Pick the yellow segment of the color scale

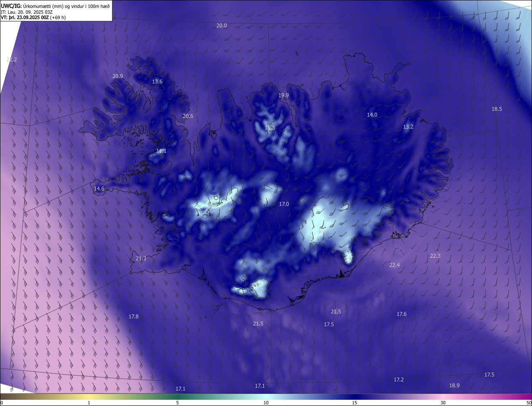click(x=89, y=396)
